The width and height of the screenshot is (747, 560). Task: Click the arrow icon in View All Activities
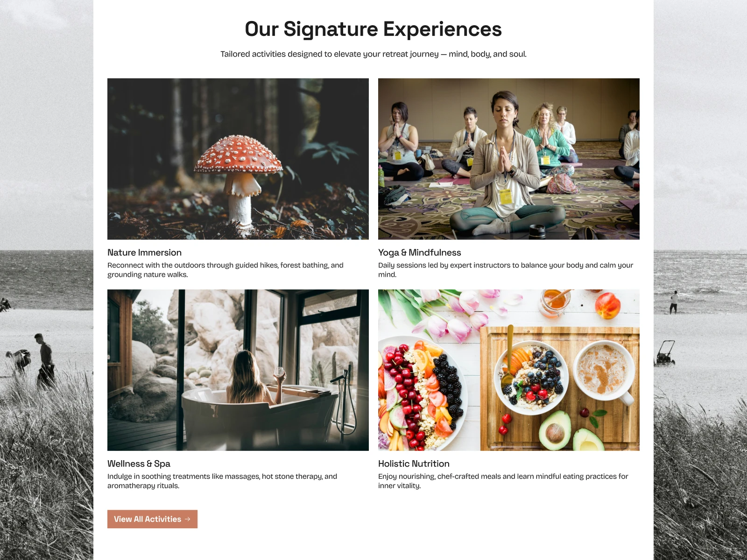(188, 519)
